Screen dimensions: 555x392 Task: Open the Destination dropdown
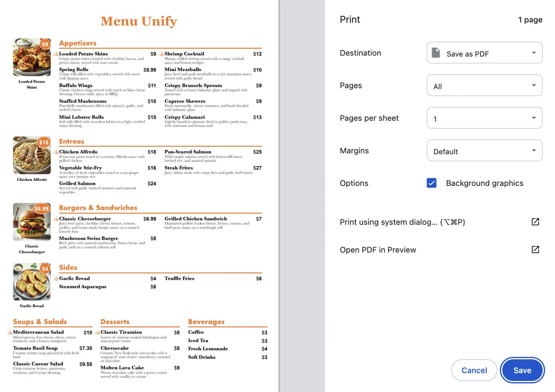pyautogui.click(x=484, y=53)
